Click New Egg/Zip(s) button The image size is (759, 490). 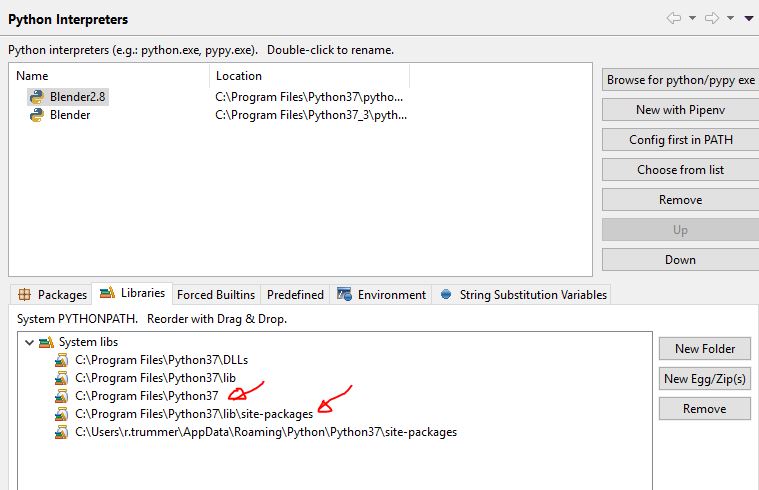(x=705, y=379)
